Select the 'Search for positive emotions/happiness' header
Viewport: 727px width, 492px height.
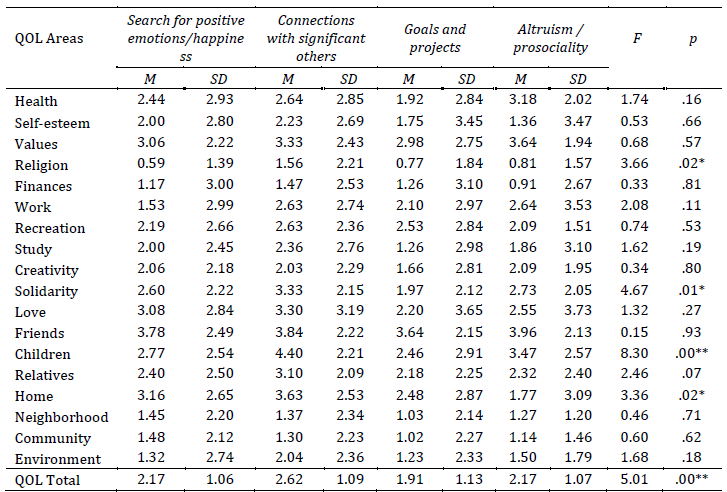[187, 39]
